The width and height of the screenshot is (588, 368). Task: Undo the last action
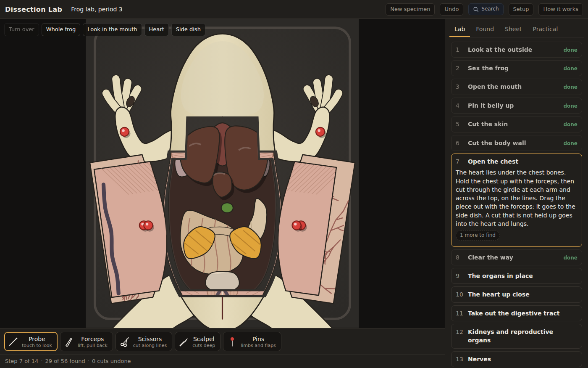[x=451, y=9]
